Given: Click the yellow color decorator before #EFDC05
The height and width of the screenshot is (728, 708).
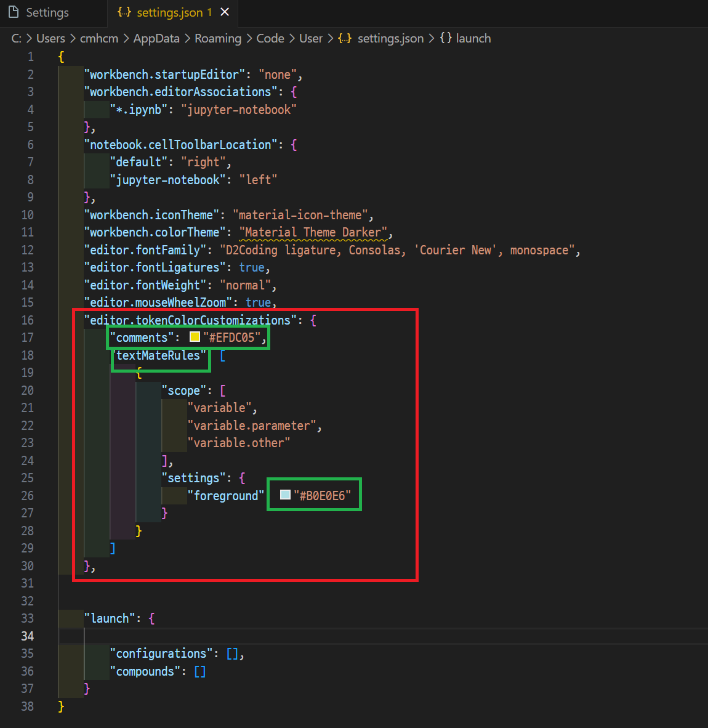Looking at the screenshot, I should pyautogui.click(x=194, y=337).
